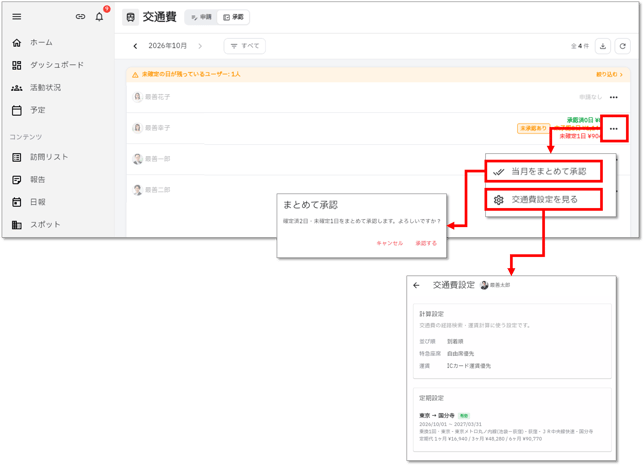Click the train icon beside 交通費 title
The height and width of the screenshot is (466, 644).
click(x=131, y=17)
